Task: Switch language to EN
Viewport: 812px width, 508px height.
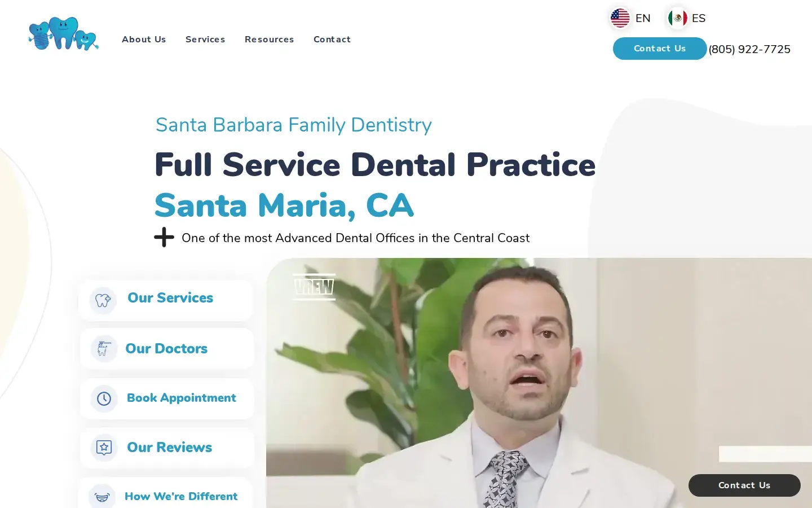Action: (643, 18)
